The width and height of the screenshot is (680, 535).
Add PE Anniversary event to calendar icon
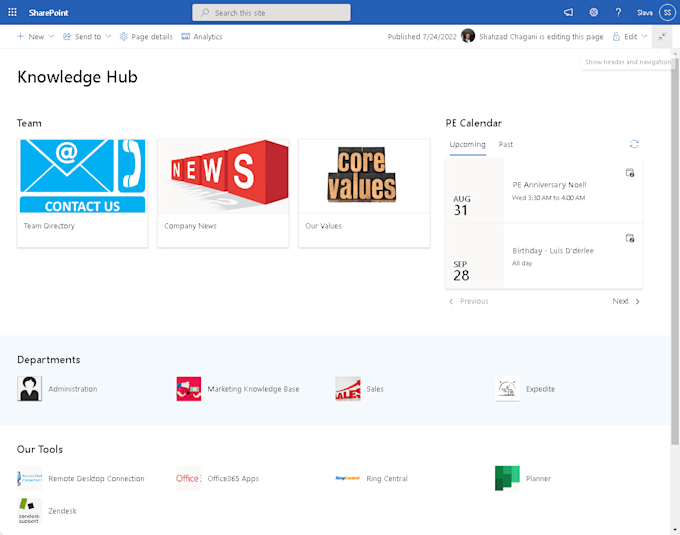pyautogui.click(x=630, y=173)
